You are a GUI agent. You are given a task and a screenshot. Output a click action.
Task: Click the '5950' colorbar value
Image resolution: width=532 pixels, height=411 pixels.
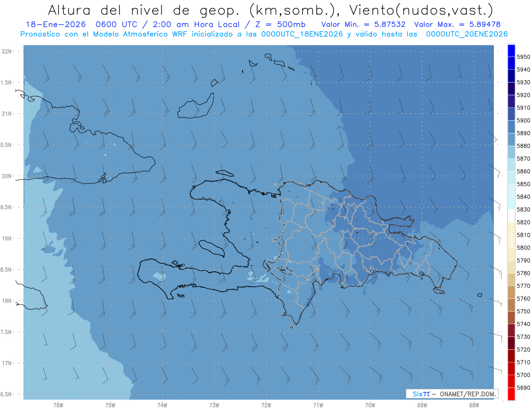pos(523,57)
